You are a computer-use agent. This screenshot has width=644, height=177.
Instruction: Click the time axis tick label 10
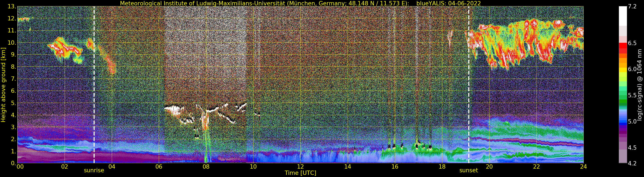coord(253,167)
